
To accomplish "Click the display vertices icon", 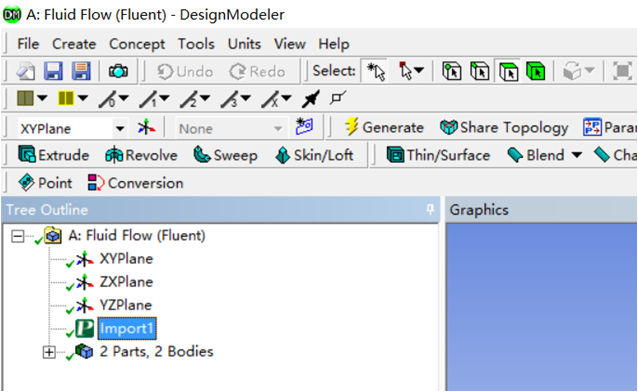I will [338, 98].
